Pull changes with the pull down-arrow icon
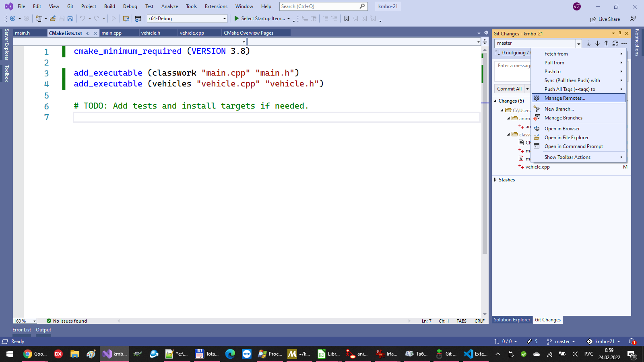The width and height of the screenshot is (644, 362). (597, 43)
